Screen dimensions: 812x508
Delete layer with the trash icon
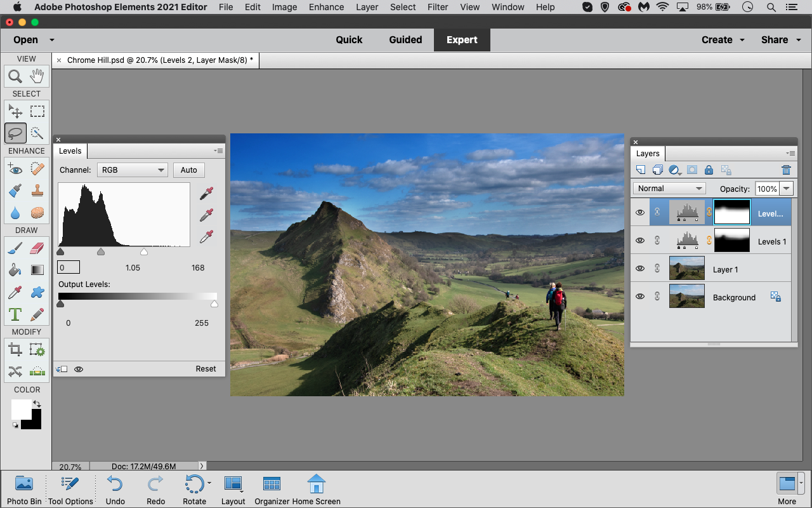point(786,170)
